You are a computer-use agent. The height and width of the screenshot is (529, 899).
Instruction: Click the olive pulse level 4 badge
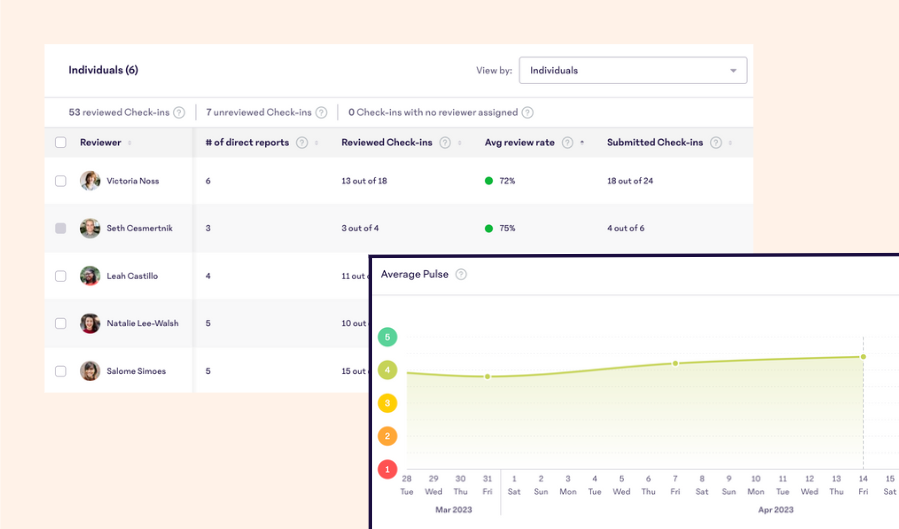tap(388, 370)
